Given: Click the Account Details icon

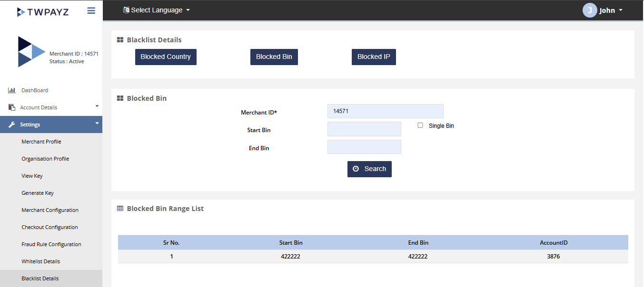Looking at the screenshot, I should point(12,107).
